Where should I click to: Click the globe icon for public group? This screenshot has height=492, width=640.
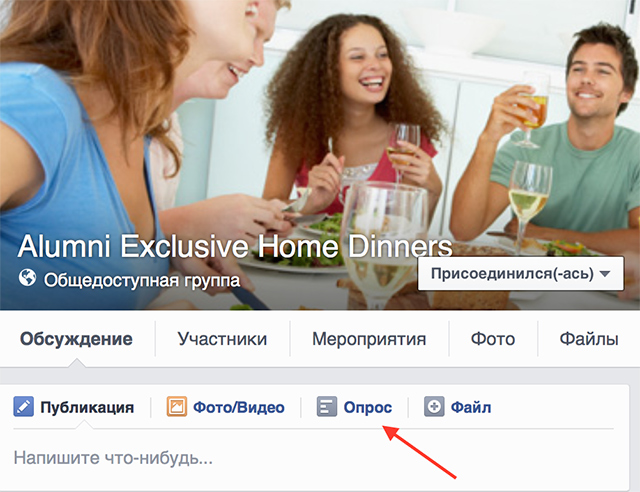pyautogui.click(x=27, y=278)
